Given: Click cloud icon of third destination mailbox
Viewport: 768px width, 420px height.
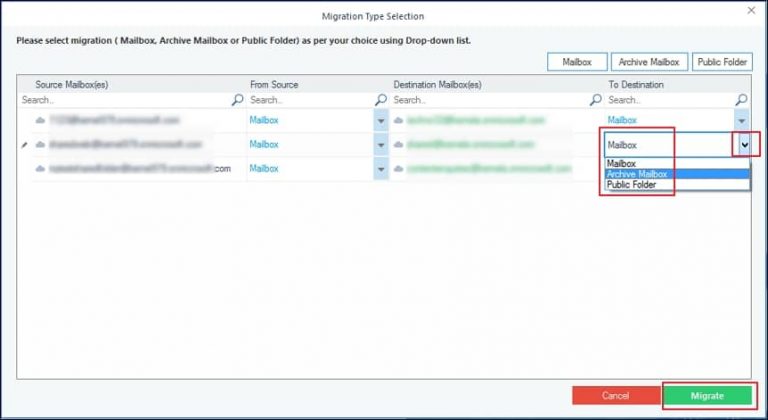Looking at the screenshot, I should (399, 169).
